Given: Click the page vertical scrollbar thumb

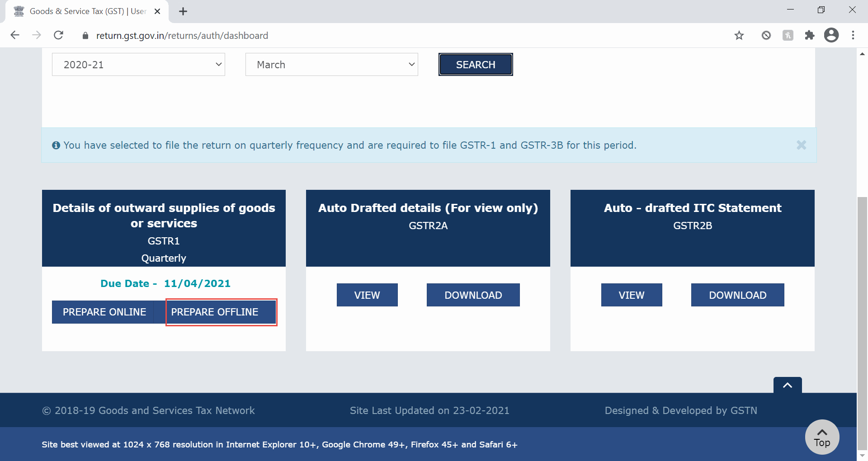Looking at the screenshot, I should pyautogui.click(x=862, y=323).
